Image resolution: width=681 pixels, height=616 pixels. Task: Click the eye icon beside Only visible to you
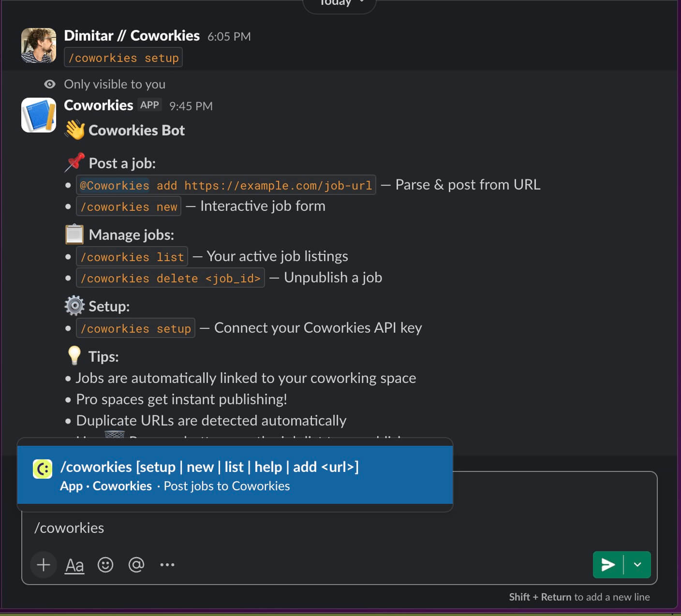click(50, 84)
